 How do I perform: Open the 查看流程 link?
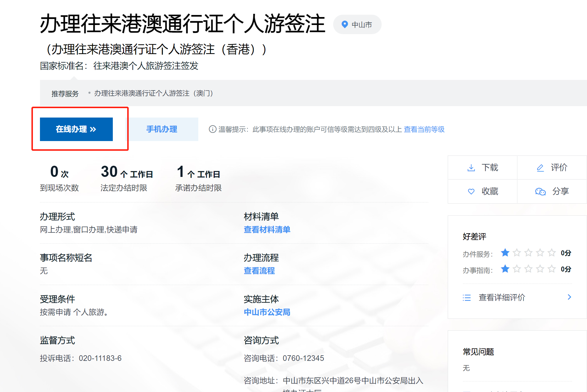click(x=259, y=271)
